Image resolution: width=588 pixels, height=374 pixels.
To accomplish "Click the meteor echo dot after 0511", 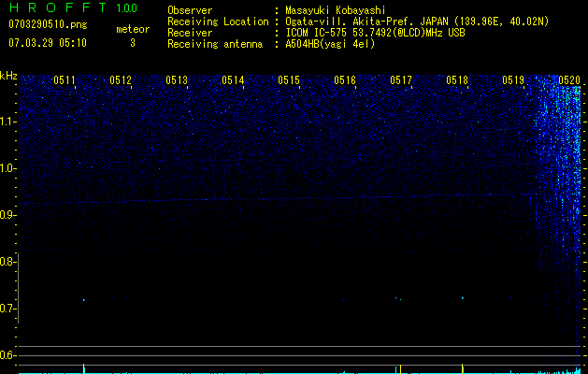I will (83, 300).
